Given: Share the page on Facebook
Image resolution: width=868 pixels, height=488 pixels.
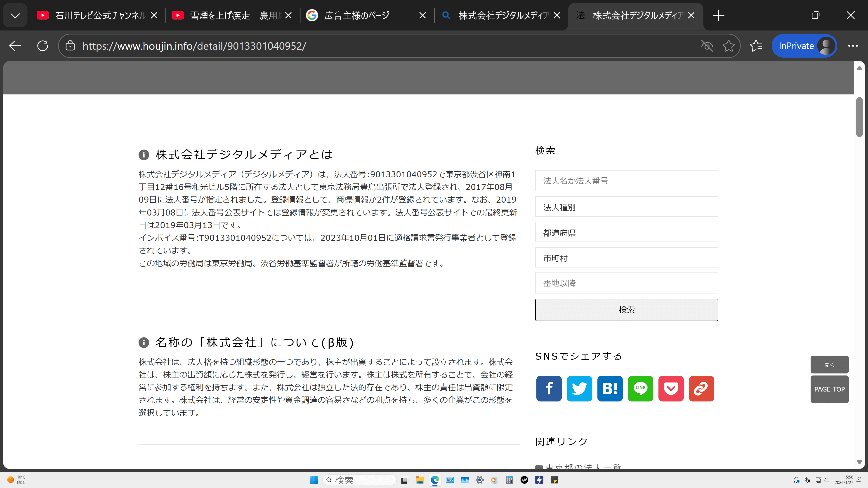Looking at the screenshot, I should (x=549, y=388).
